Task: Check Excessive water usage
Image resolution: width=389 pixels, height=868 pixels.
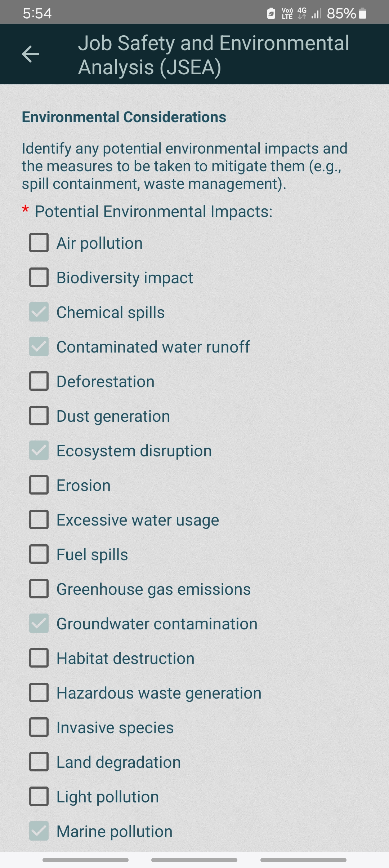Action: (39, 519)
